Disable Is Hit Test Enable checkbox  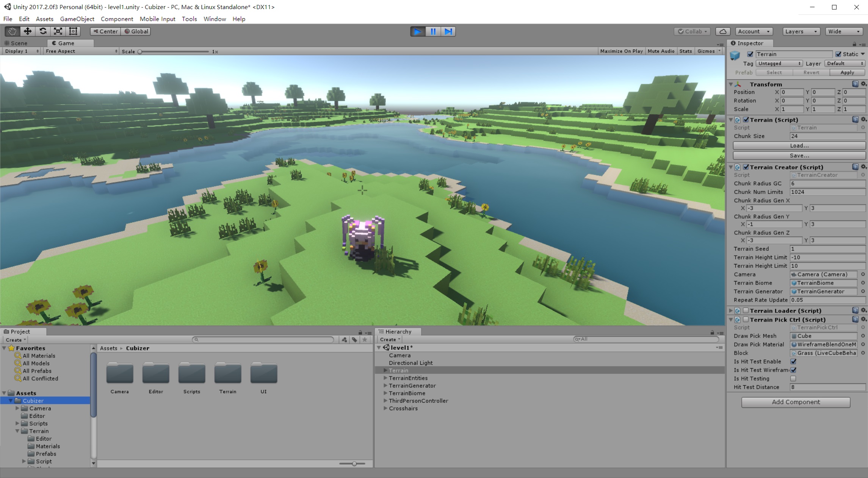tap(793, 361)
